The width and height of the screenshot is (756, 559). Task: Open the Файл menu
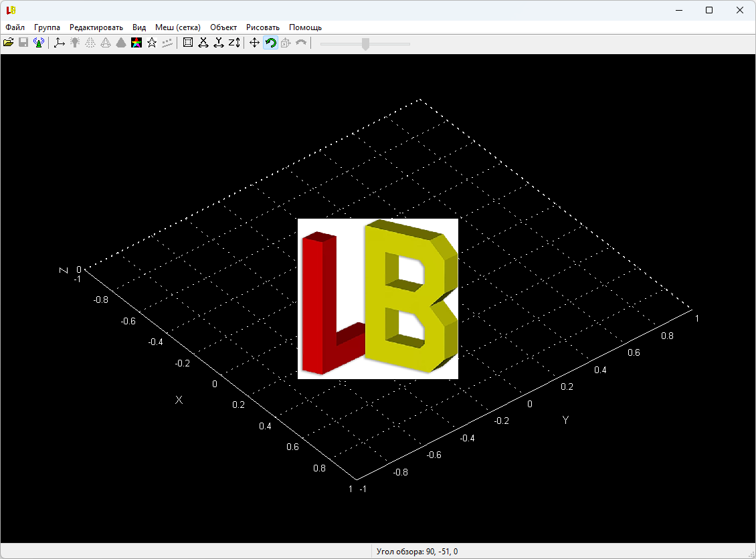(15, 27)
